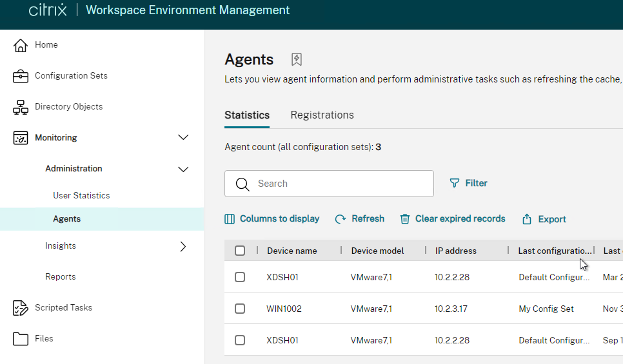Click the Export share icon

pos(527,219)
